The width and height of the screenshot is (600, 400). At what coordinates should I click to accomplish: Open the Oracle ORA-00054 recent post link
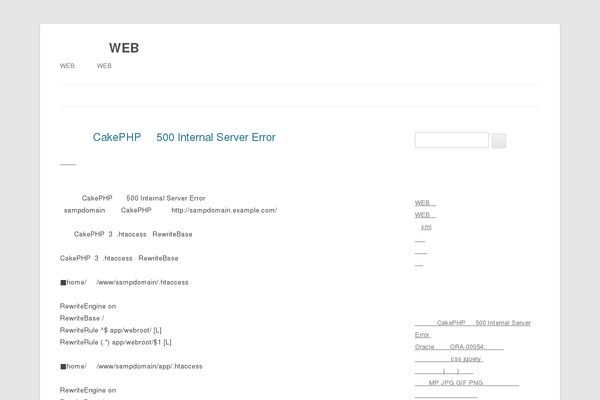pos(459,347)
